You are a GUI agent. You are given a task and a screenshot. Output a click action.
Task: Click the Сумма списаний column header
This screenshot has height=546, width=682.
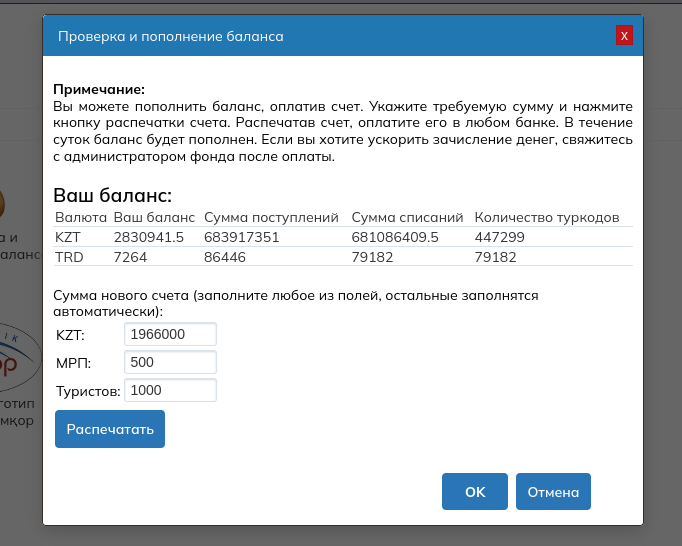tap(407, 217)
